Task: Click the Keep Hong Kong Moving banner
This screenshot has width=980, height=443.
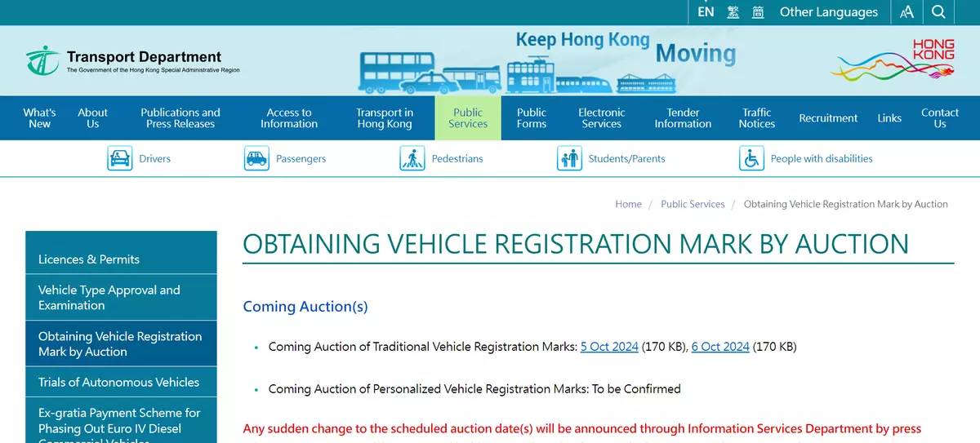Action: 547,62
